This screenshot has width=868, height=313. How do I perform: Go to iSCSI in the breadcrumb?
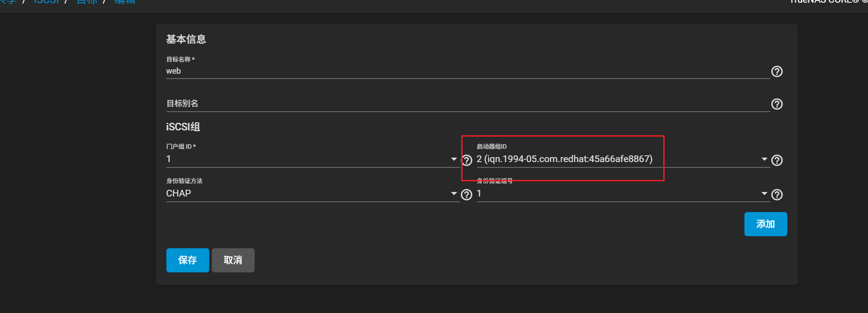point(46,2)
